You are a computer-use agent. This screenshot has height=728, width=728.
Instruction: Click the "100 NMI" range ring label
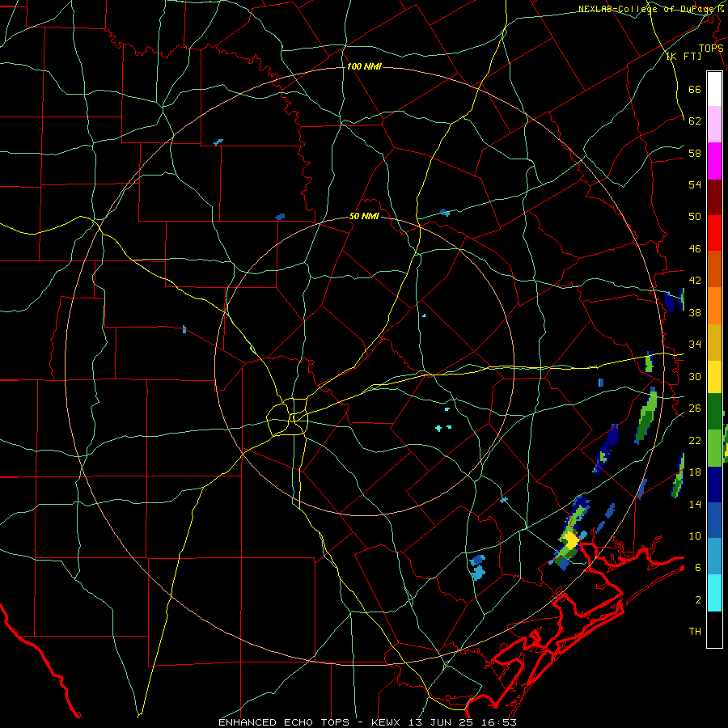(x=364, y=67)
